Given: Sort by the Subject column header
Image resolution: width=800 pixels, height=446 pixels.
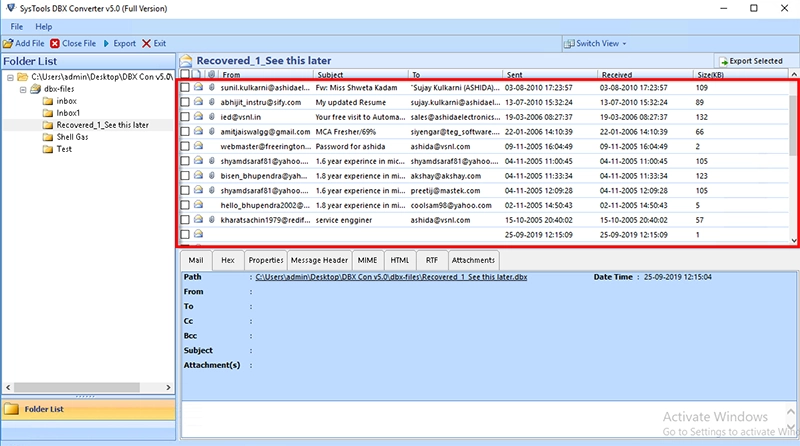Looking at the screenshot, I should (x=360, y=75).
